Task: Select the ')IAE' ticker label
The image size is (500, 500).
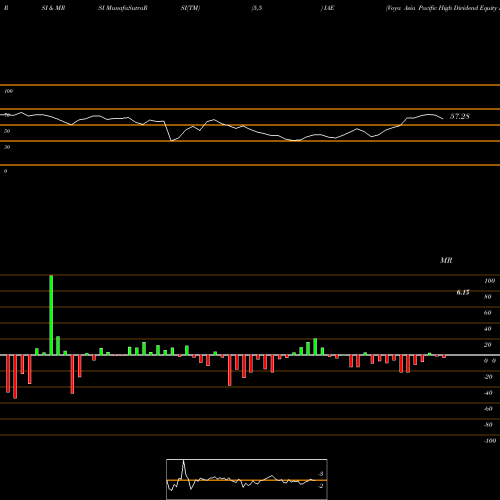Action: pyautogui.click(x=327, y=8)
